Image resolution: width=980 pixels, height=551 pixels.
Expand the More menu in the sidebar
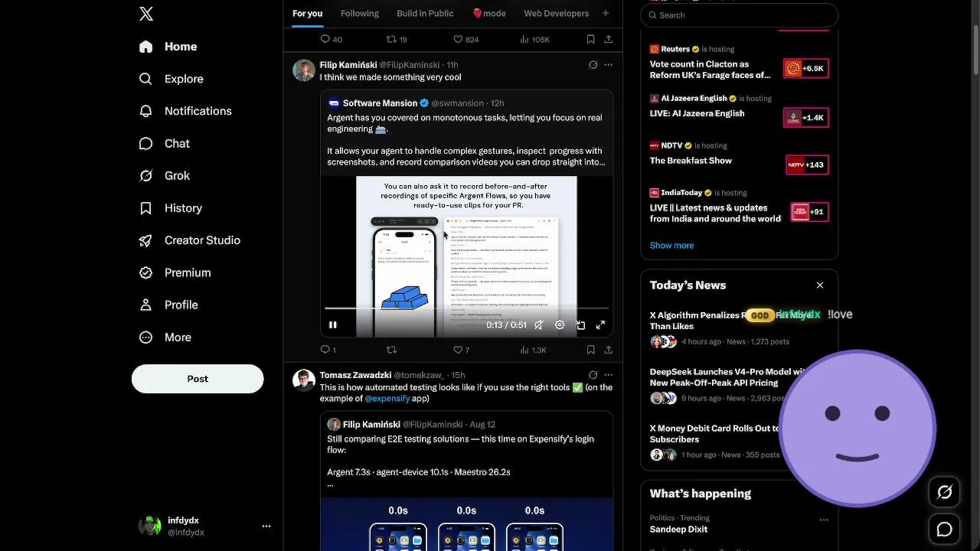[x=165, y=337]
